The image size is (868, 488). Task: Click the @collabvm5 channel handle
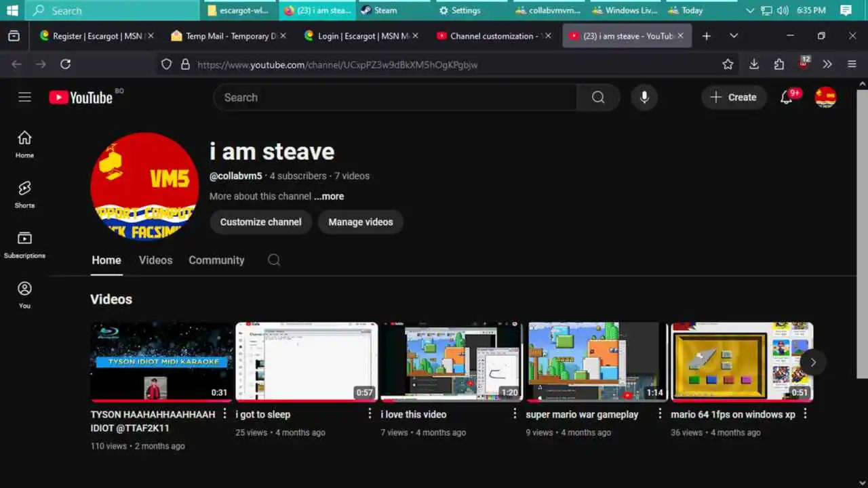[x=235, y=176]
